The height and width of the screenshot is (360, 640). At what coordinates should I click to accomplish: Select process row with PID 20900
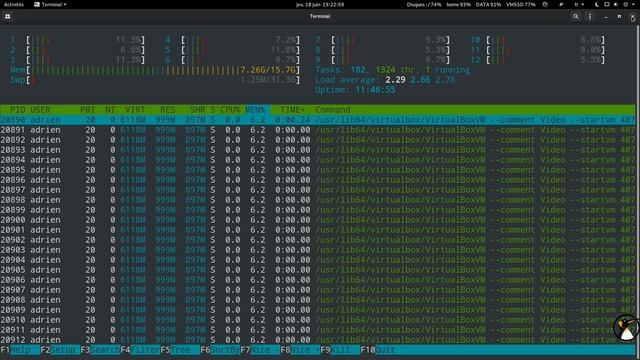coord(318,220)
